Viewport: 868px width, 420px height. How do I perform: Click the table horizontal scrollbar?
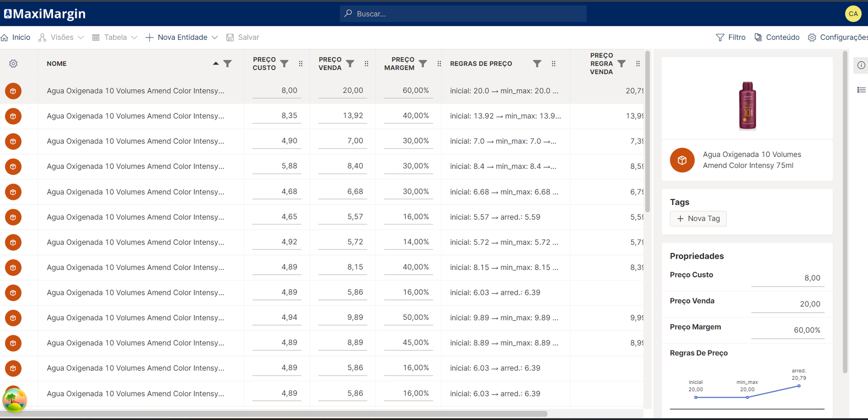click(x=273, y=414)
